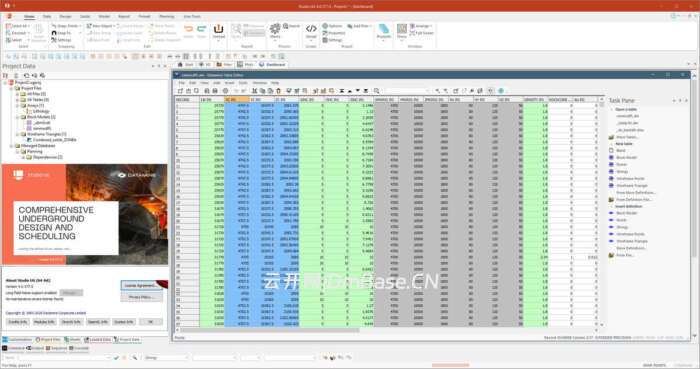Click the License Agreement button
The height and width of the screenshot is (369, 700).
pos(141,286)
